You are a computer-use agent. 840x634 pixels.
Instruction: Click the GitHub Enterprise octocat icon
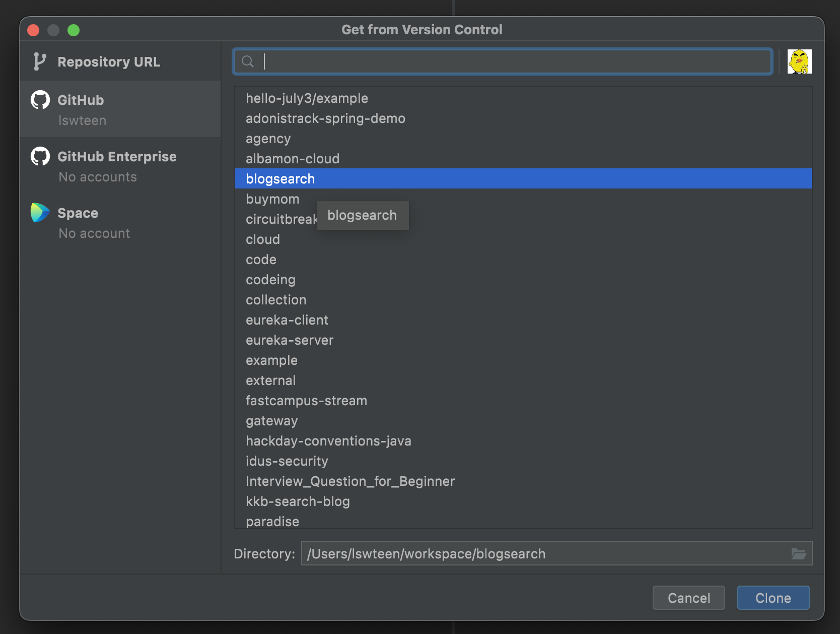click(40, 156)
